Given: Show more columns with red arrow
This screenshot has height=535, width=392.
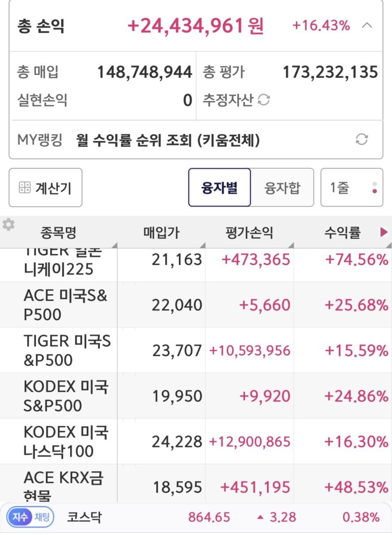Looking at the screenshot, I should click(384, 232).
